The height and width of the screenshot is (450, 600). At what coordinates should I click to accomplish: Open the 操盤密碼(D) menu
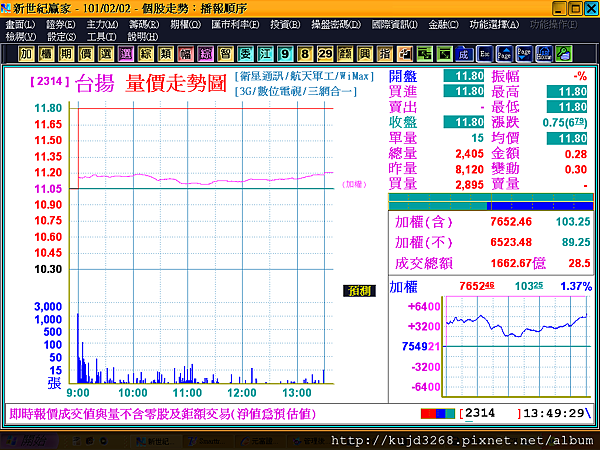click(336, 24)
